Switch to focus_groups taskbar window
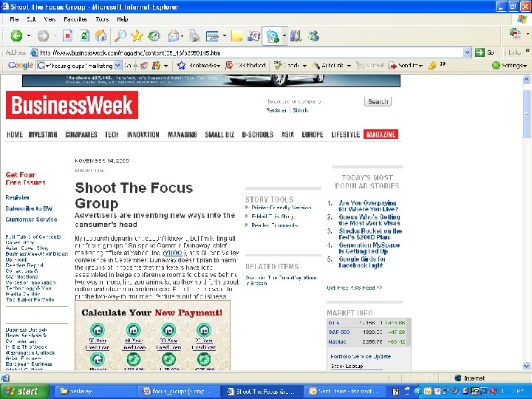The height and width of the screenshot is (399, 532). click(179, 392)
